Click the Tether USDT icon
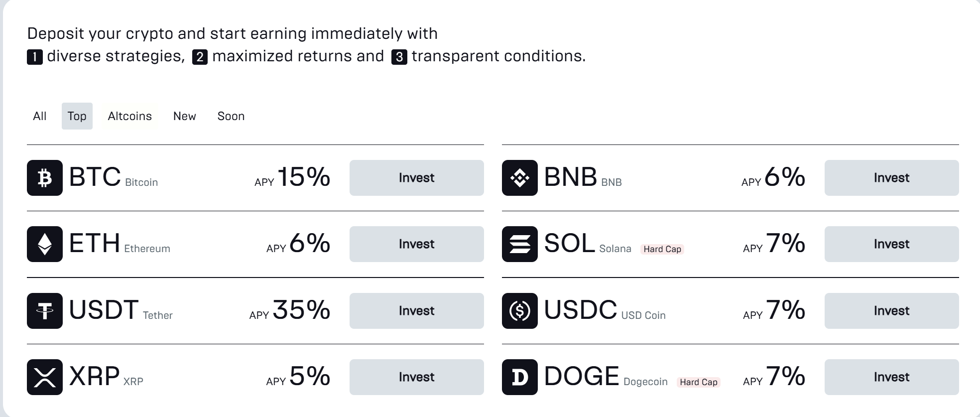Viewport: 980px width, 417px height. click(x=45, y=311)
